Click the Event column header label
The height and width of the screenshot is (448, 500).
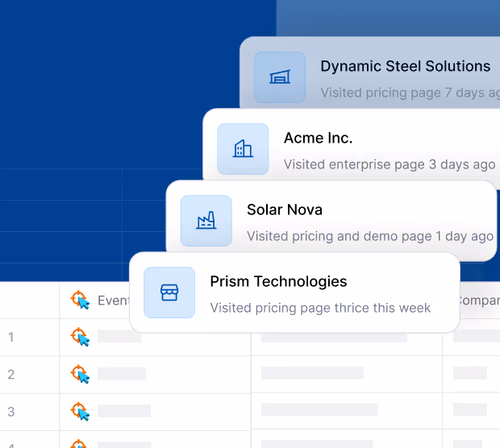pos(114,301)
